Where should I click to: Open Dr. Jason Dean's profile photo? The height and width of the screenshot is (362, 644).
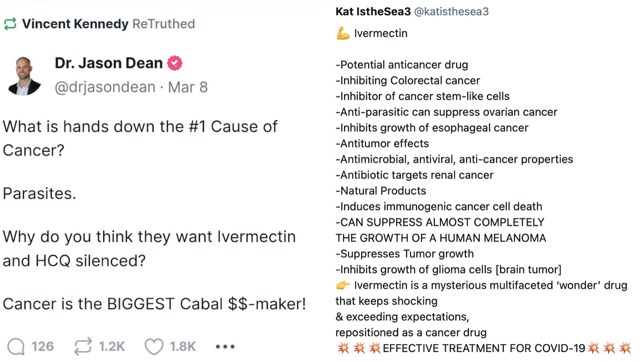(x=24, y=76)
